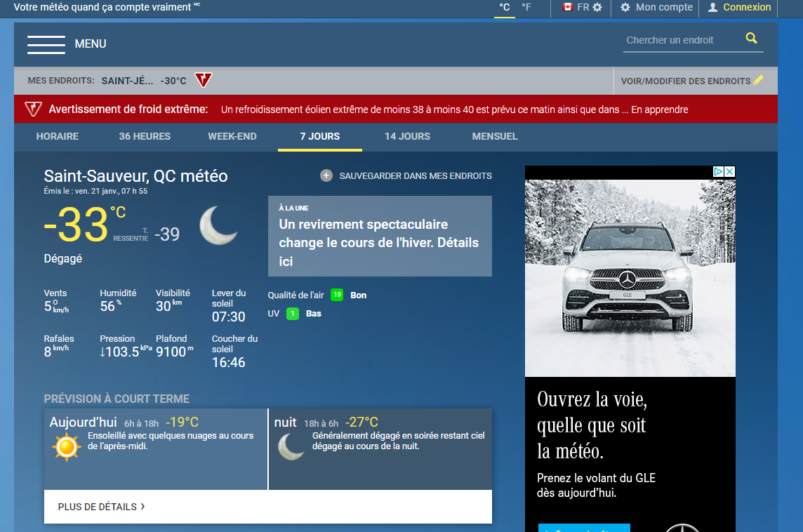Open the hamburger MENU icon
This screenshot has width=803, height=532.
(x=46, y=44)
